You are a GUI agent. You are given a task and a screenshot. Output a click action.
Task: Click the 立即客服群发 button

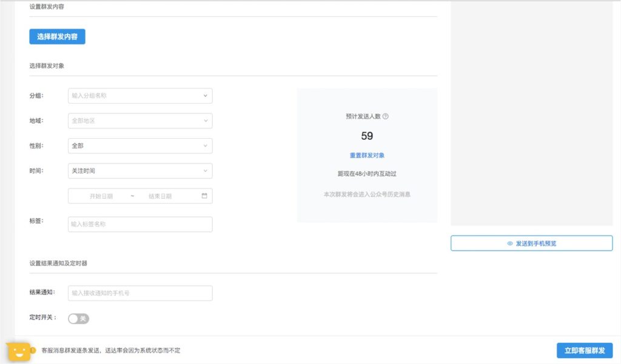pyautogui.click(x=585, y=351)
